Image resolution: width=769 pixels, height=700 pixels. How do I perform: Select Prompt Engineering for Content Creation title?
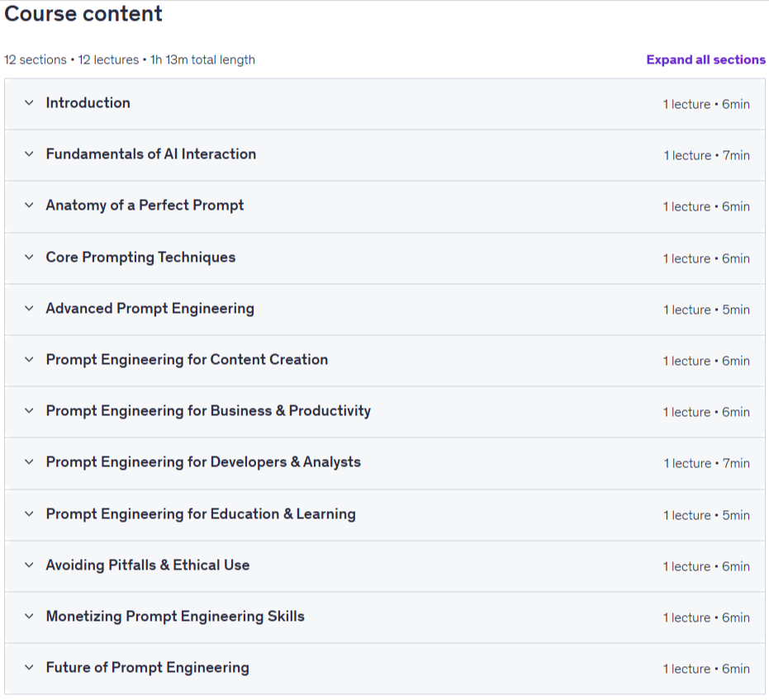[187, 359]
